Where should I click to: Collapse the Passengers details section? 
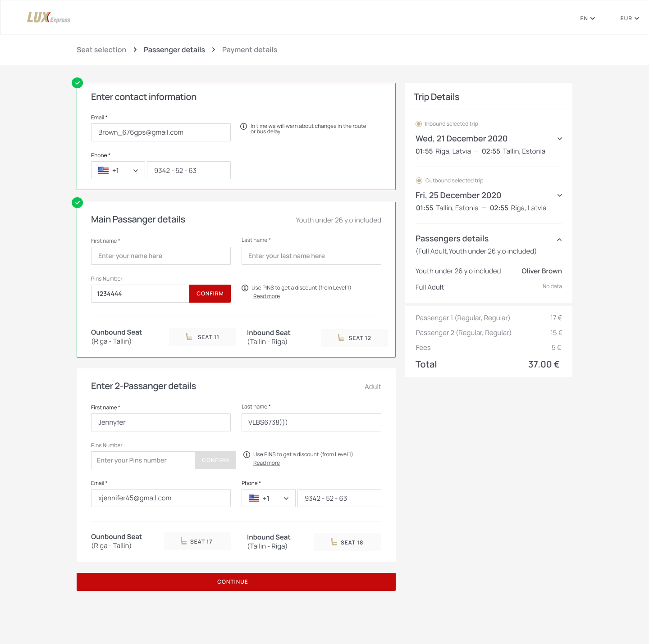(559, 240)
